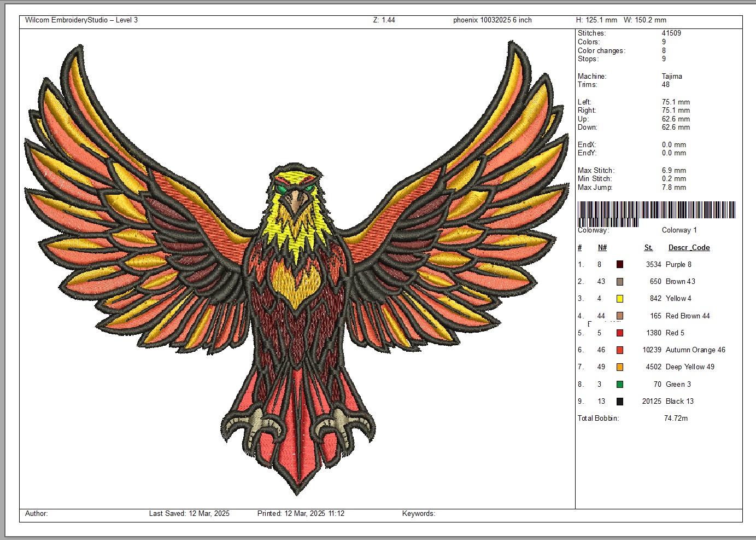Click the Descr_Code column header
The height and width of the screenshot is (540, 756).
[x=689, y=248]
